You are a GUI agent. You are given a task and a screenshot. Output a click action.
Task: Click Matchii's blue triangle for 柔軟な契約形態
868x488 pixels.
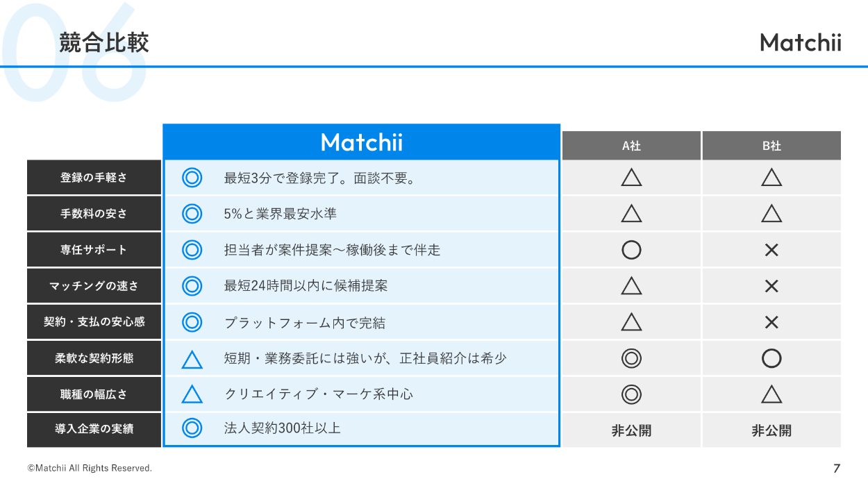coord(192,360)
